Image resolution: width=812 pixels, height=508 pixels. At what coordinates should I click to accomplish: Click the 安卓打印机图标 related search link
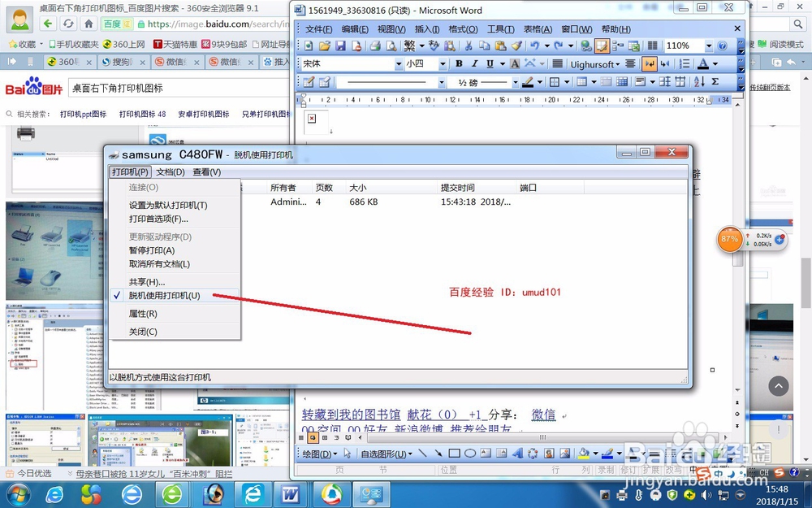[x=204, y=114]
